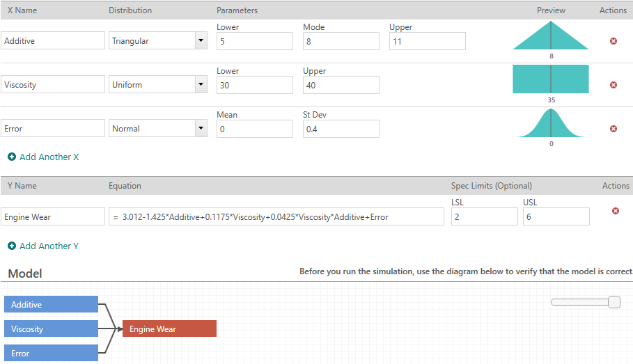Screen dimensions: 633x364
Task: Click the model diagram zoom slider handle
Action: click(x=614, y=302)
